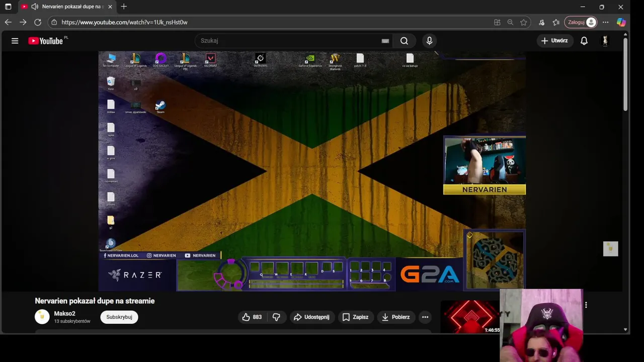Refresh the current page
This screenshot has height=362, width=644.
tap(37, 22)
